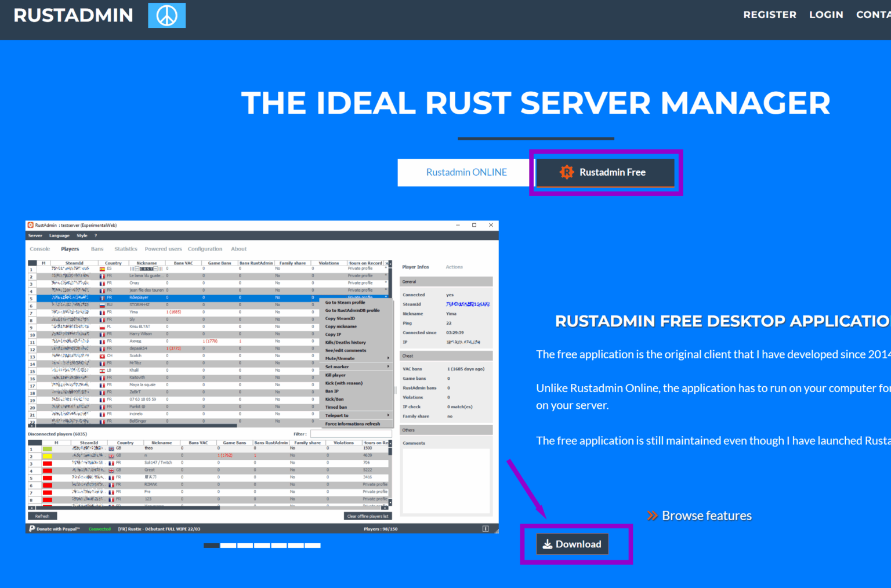
Task: Select the first carousel indicator dot
Action: point(211,545)
